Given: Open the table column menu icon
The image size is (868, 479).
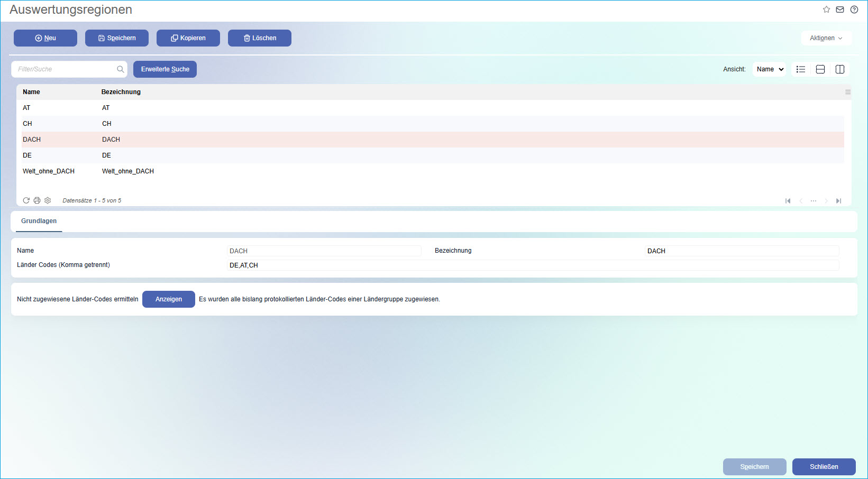Looking at the screenshot, I should click(848, 92).
